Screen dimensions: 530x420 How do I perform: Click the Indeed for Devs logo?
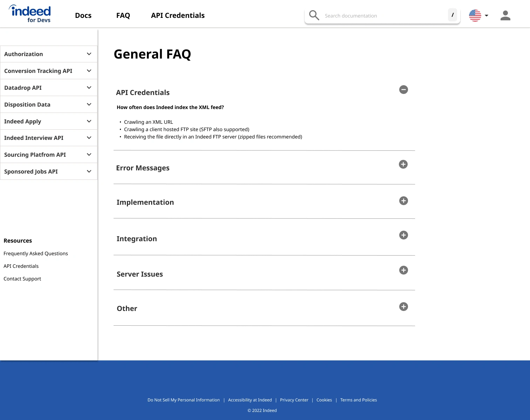[x=30, y=14]
